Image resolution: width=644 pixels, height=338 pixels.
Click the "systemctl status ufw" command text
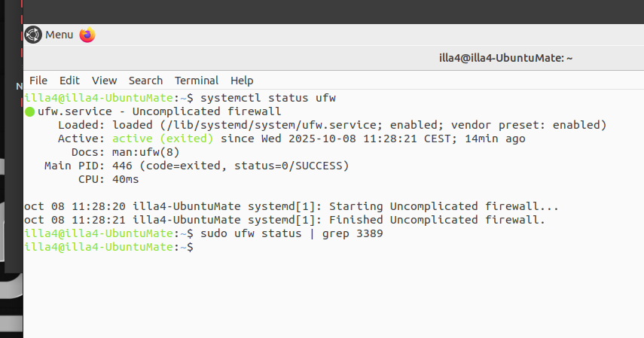[x=267, y=98]
